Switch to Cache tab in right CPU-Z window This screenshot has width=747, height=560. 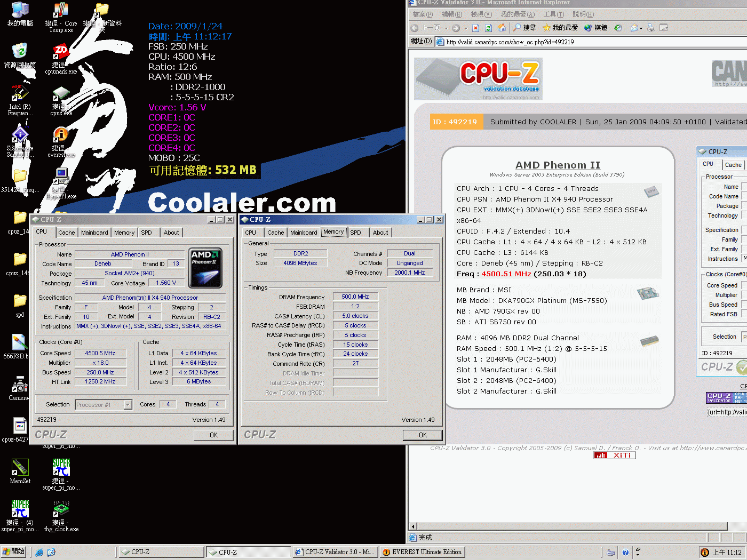[276, 233]
